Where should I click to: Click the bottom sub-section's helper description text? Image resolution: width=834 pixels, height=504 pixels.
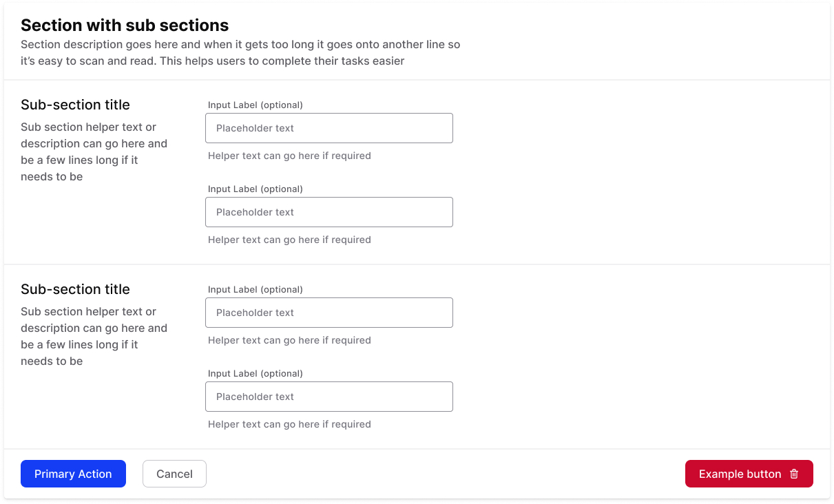[94, 336]
